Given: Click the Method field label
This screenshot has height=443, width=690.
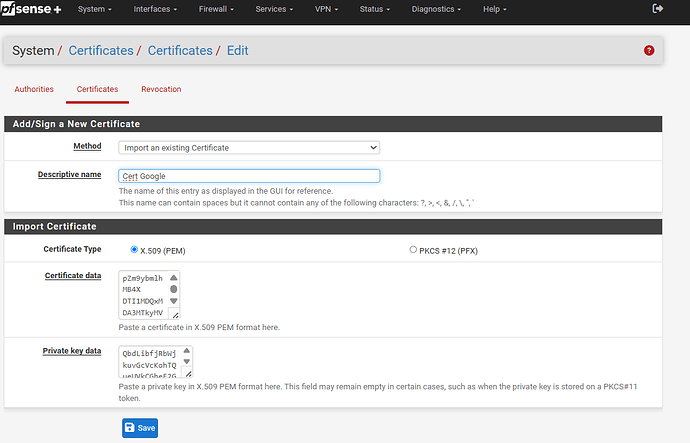Looking at the screenshot, I should [87, 146].
